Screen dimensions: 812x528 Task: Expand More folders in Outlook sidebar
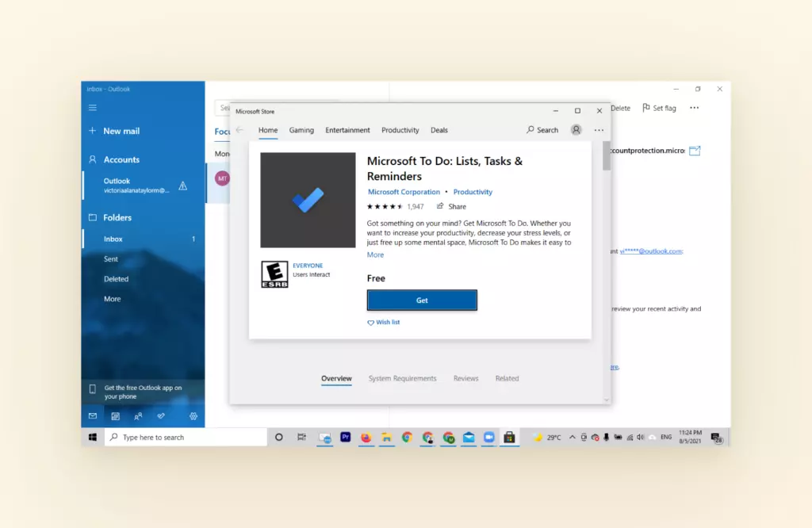point(113,299)
